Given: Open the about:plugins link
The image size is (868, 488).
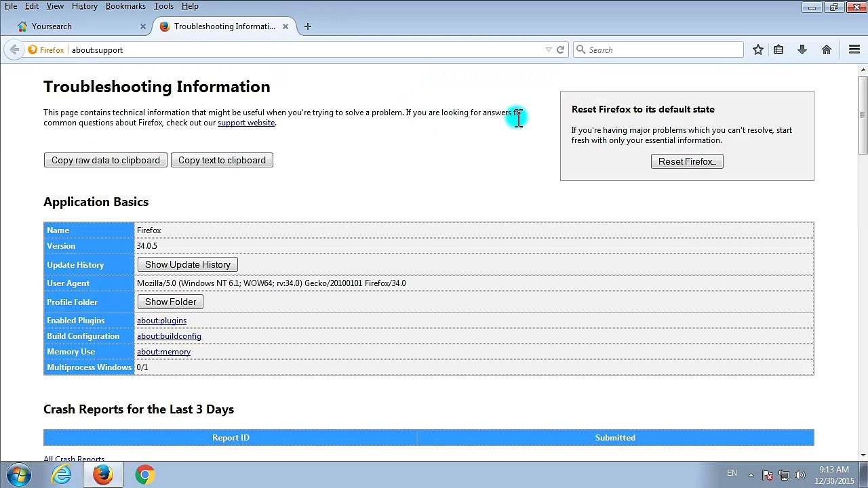Looking at the screenshot, I should pyautogui.click(x=161, y=321).
